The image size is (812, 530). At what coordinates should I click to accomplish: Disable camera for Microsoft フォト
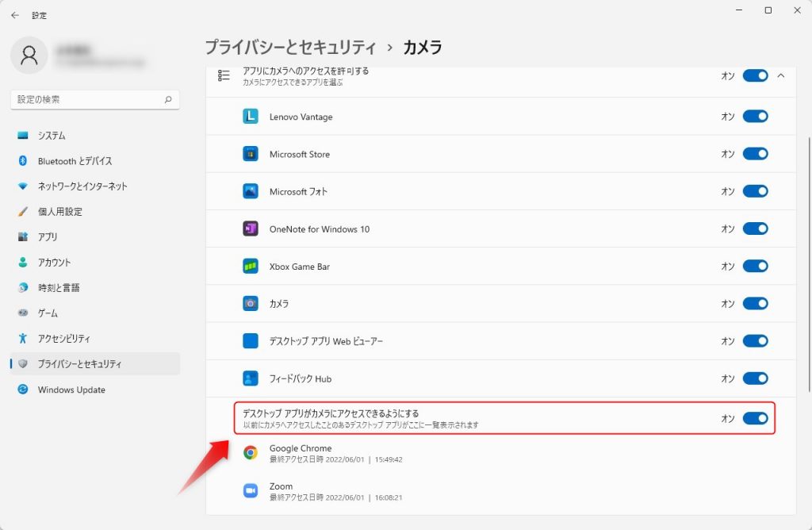(x=755, y=191)
